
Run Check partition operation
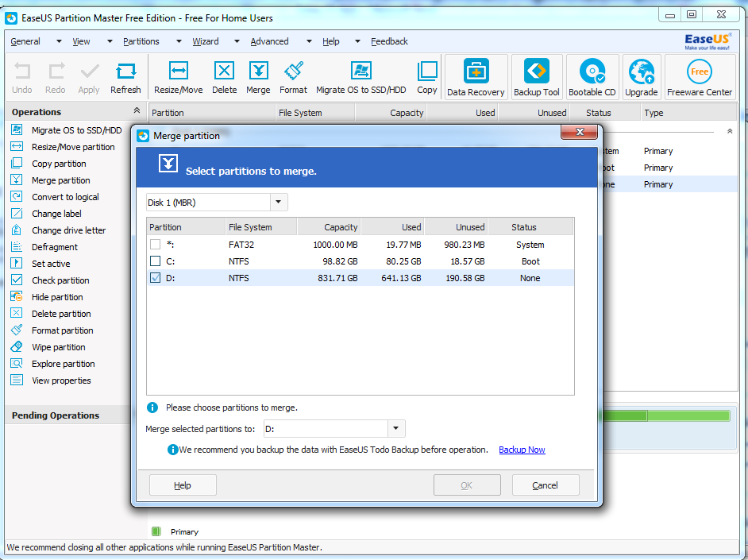pos(60,280)
